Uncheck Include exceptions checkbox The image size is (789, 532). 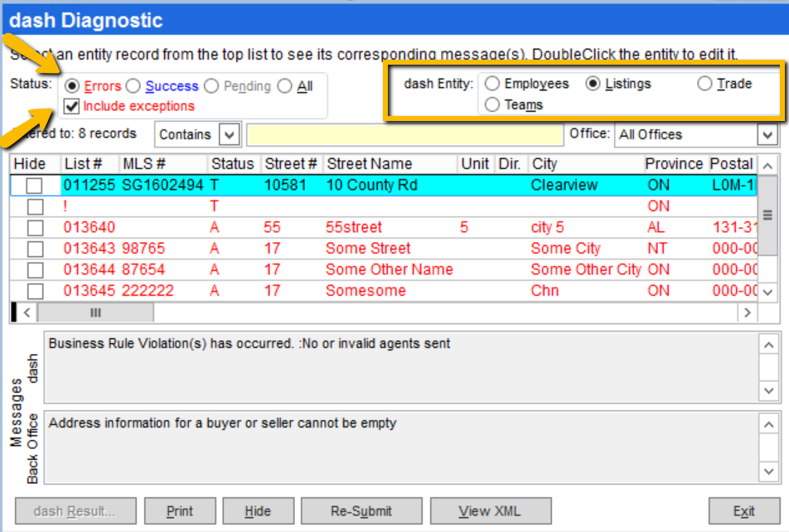(73, 106)
